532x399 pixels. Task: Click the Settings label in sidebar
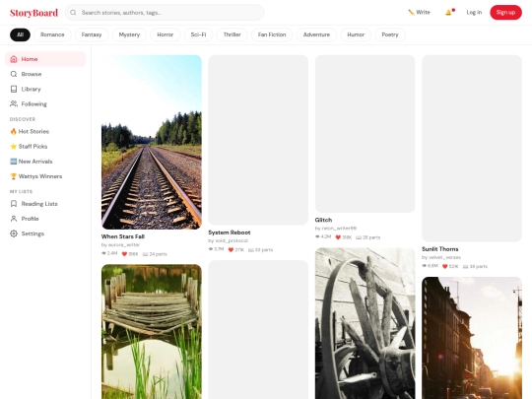(x=33, y=233)
